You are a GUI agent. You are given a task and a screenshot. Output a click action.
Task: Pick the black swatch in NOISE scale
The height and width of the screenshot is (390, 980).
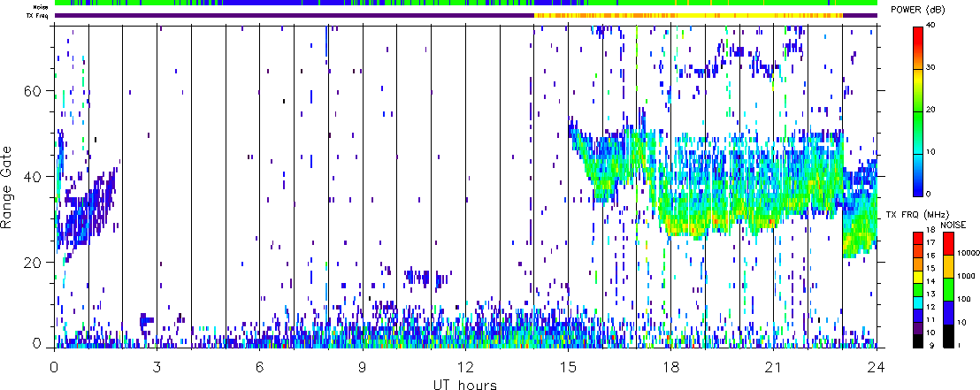(947, 336)
